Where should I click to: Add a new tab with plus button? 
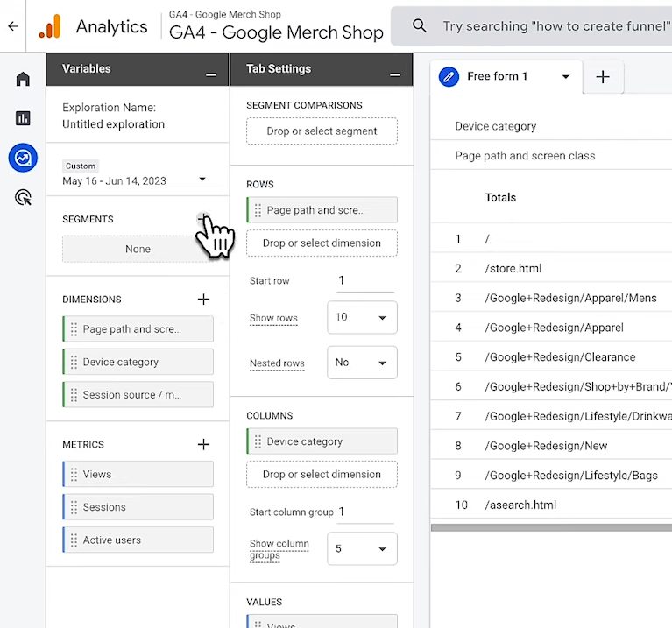603,77
